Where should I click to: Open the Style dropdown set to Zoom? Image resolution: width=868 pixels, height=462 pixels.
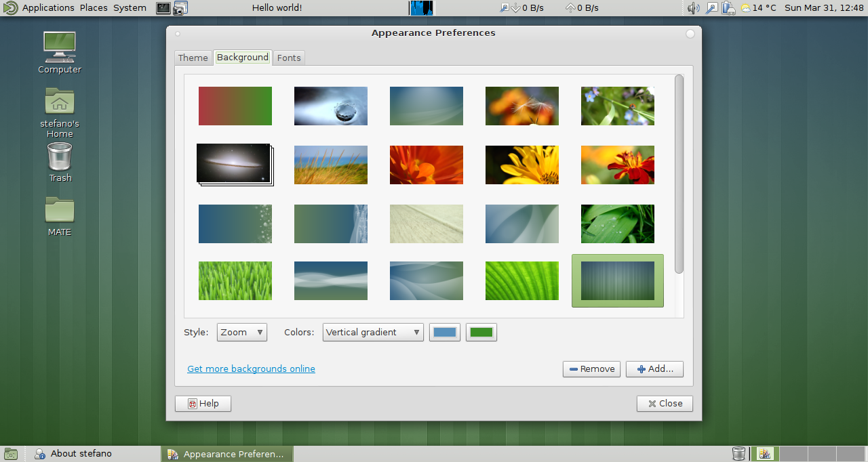click(242, 333)
